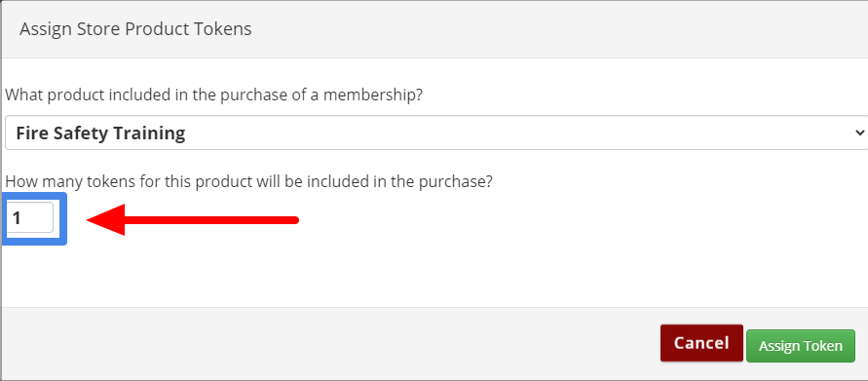Image resolution: width=868 pixels, height=381 pixels.
Task: Click the middle of the product select box
Action: coord(436,133)
